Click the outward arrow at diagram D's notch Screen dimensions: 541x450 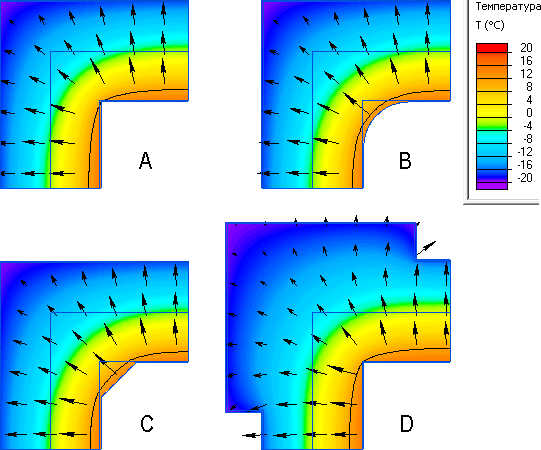point(426,247)
